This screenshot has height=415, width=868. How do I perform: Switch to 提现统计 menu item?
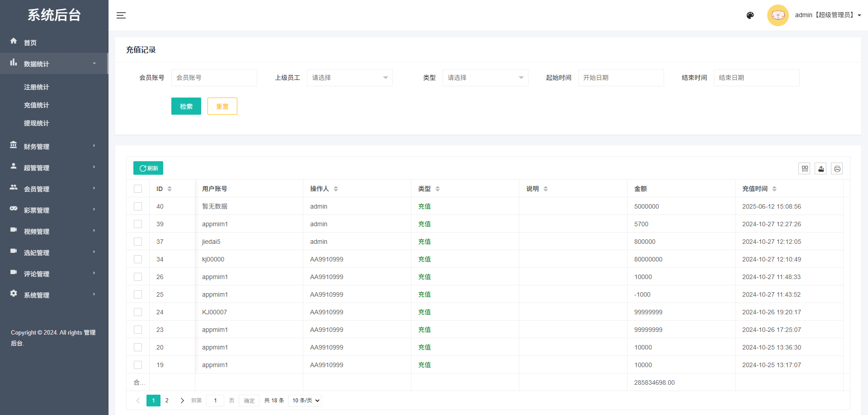pyautogui.click(x=37, y=123)
